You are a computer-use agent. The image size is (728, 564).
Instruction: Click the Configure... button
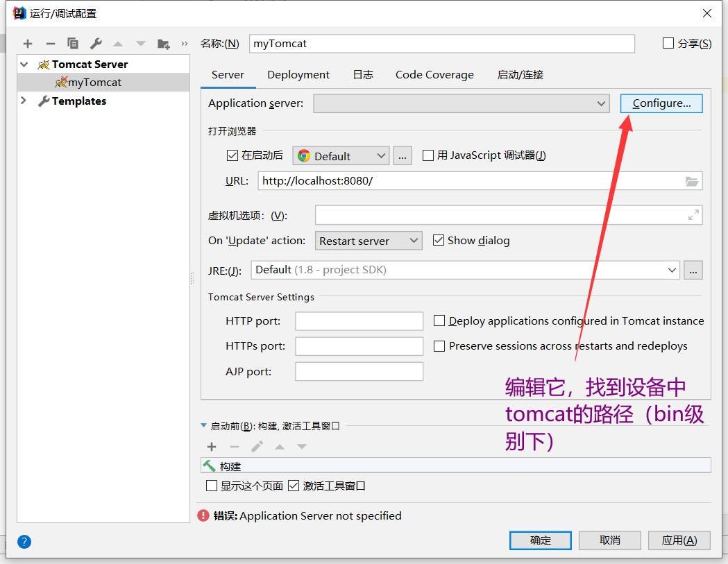661,103
